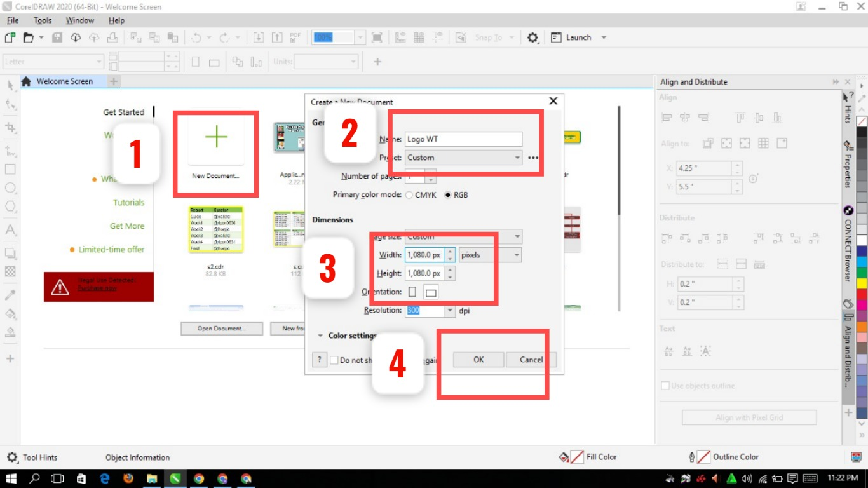This screenshot has width=868, height=488.
Task: Open the Hints docker tab
Action: pos(848,106)
